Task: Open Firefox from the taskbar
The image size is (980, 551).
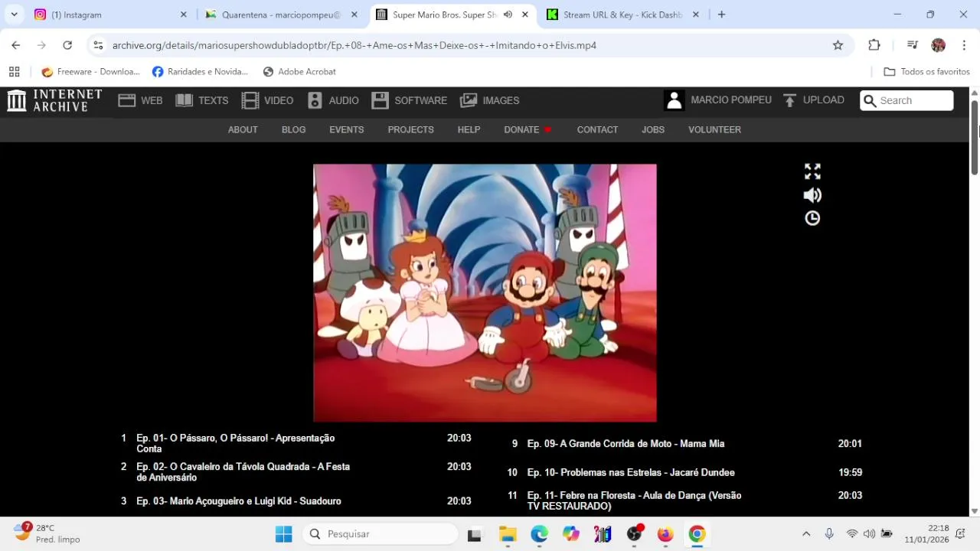Action: click(x=665, y=534)
